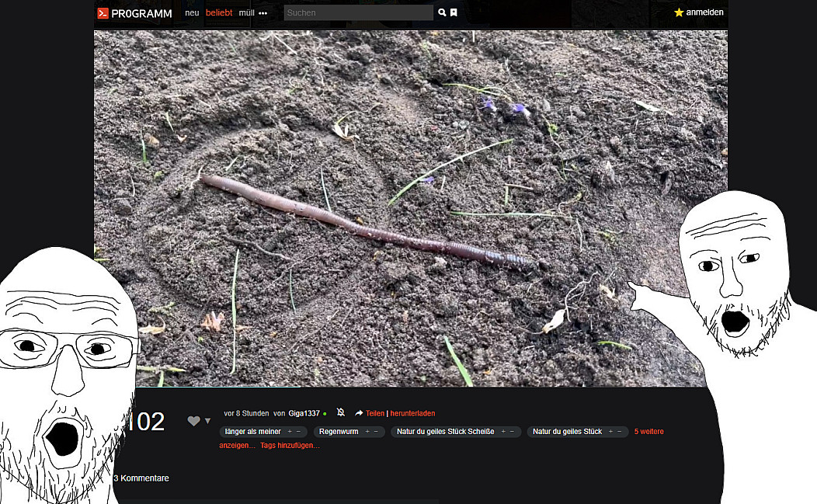Open the 'müll' category tab
This screenshot has width=817, height=504.
pyautogui.click(x=246, y=13)
